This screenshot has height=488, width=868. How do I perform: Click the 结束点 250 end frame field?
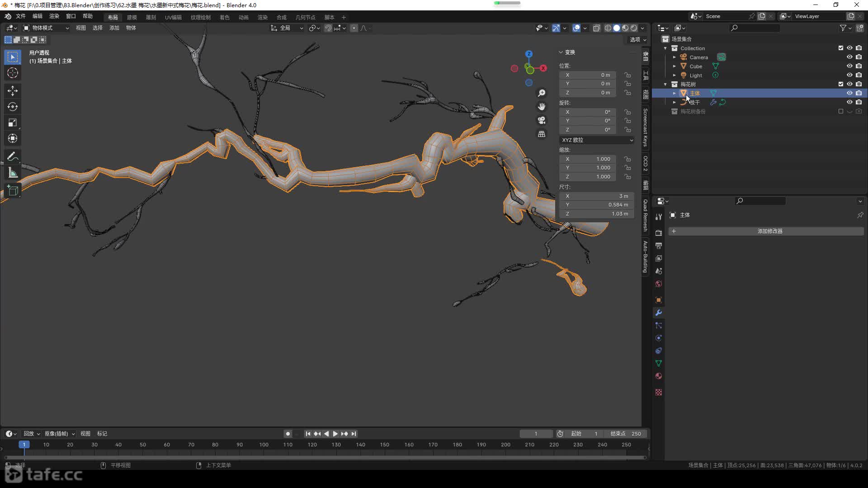click(x=626, y=434)
